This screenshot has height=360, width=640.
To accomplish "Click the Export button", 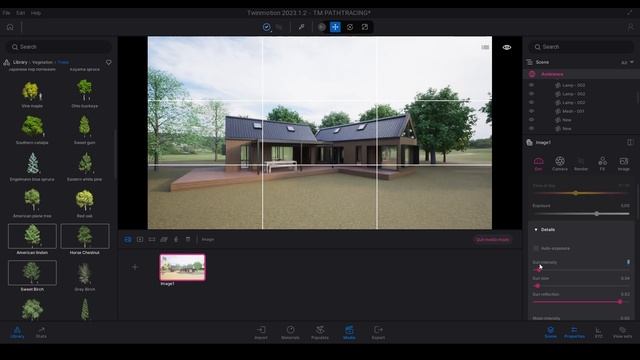I will tap(378, 332).
